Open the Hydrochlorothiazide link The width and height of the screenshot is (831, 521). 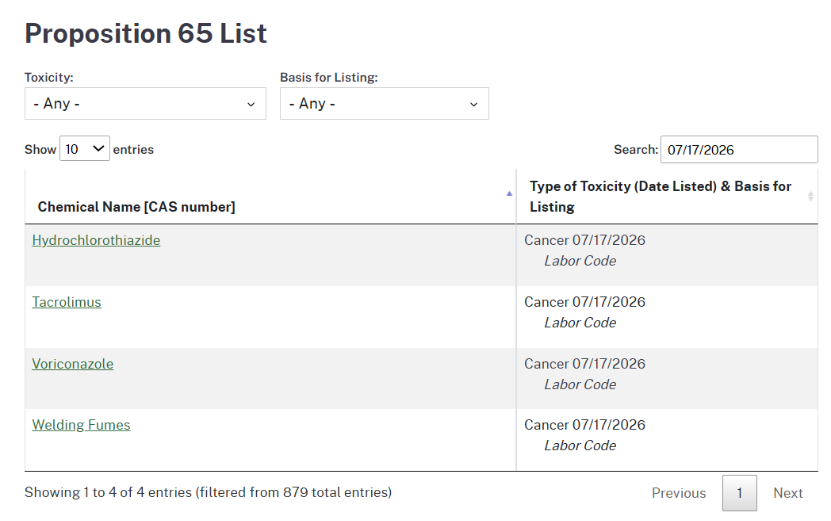96,241
